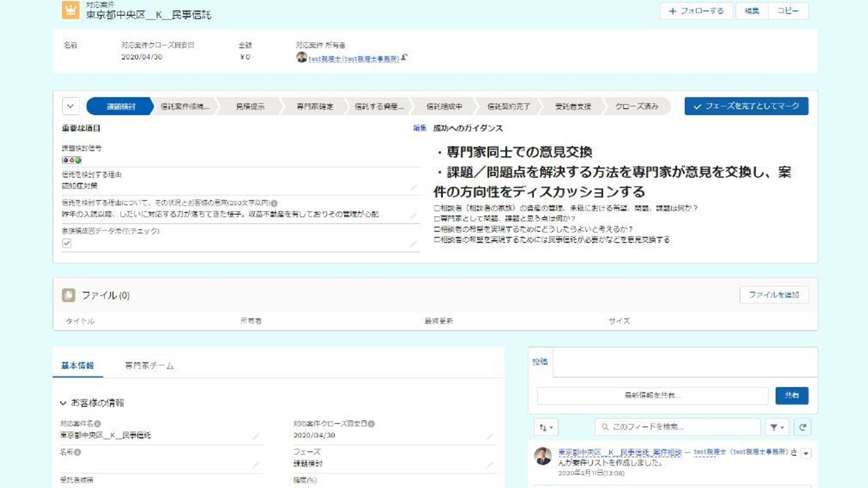
Task: Select the 受託者支援 phase step
Action: click(x=573, y=107)
